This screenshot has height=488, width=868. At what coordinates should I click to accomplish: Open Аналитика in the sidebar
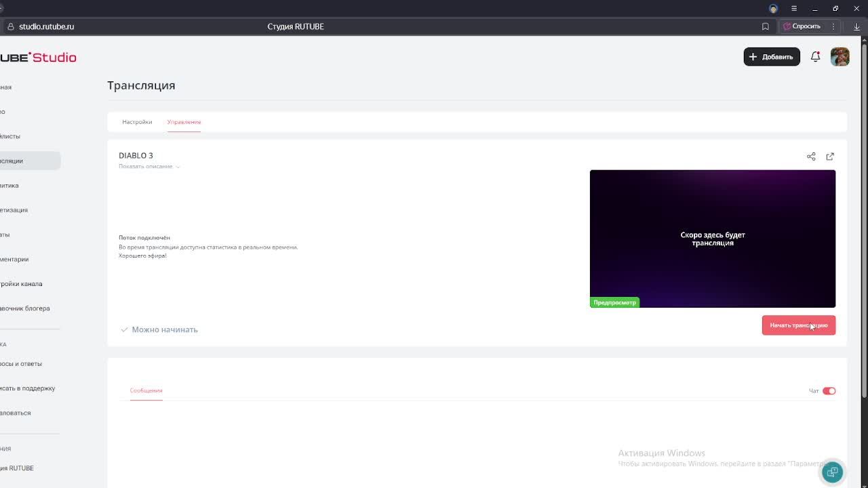click(x=9, y=186)
